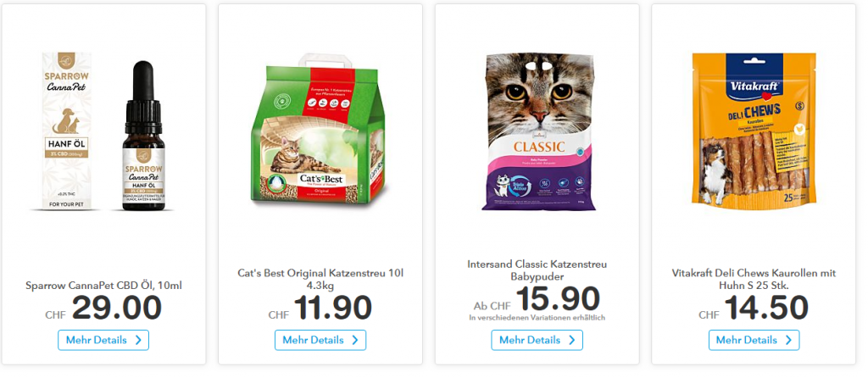
Task: Open Mehr Details for Intersand Classic Katzenstreu
Action: pos(537,340)
